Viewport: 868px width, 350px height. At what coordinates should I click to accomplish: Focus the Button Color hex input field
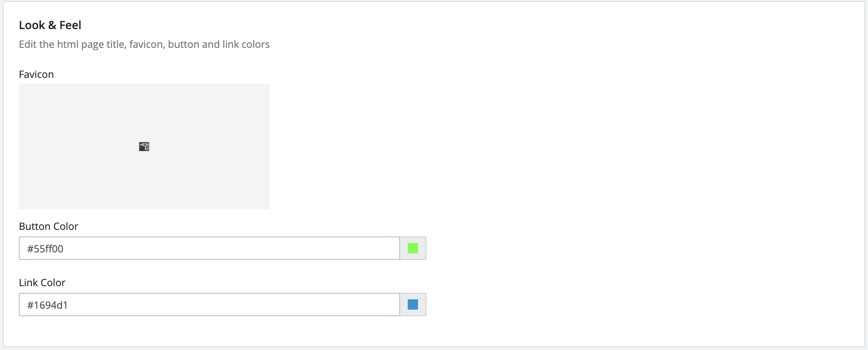click(x=209, y=248)
